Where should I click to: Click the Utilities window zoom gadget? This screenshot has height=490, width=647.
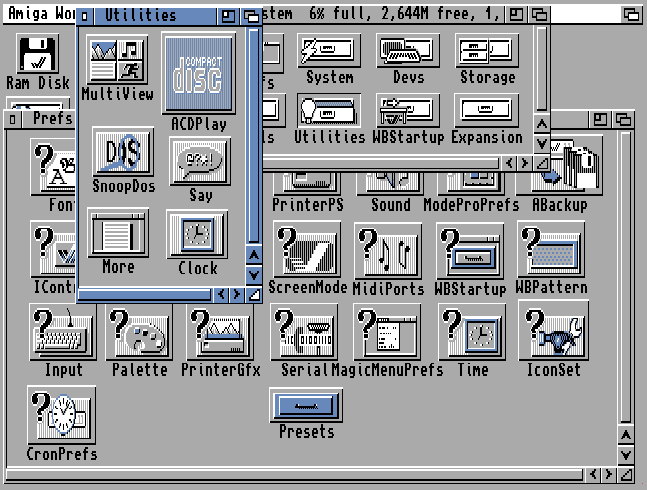click(x=229, y=15)
